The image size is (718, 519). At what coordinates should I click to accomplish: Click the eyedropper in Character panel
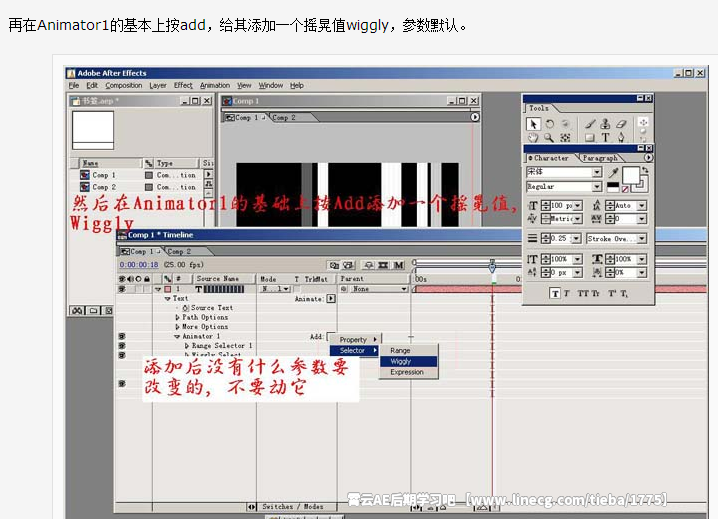[613, 172]
